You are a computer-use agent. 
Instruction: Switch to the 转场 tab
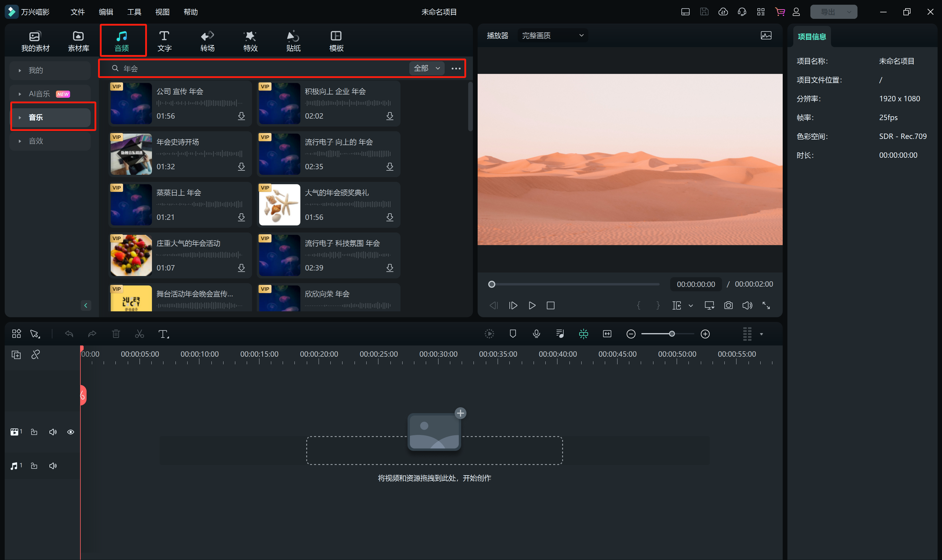click(207, 41)
